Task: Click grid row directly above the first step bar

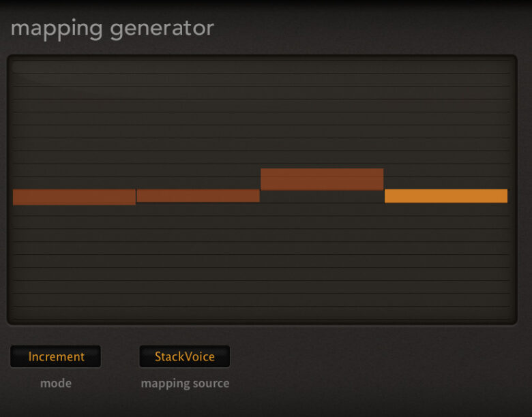Action: (74, 183)
